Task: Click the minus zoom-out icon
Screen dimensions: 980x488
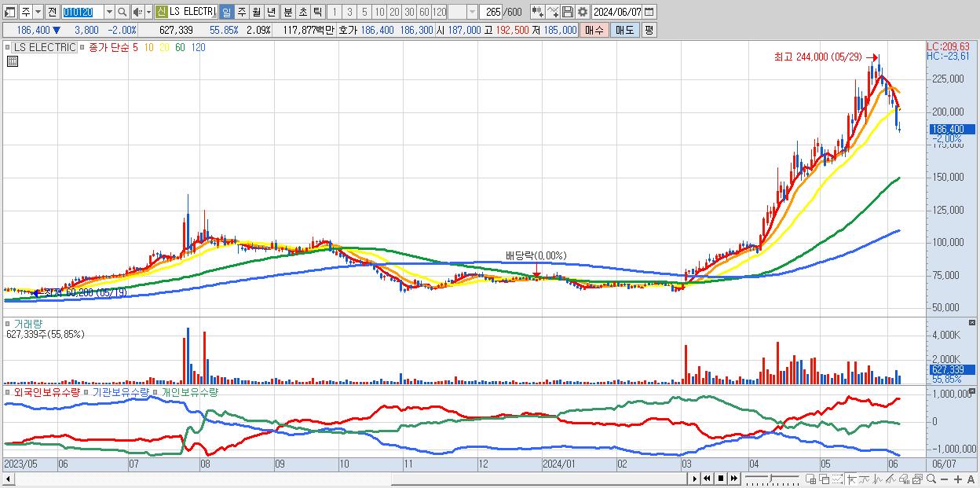Action: coord(945,479)
